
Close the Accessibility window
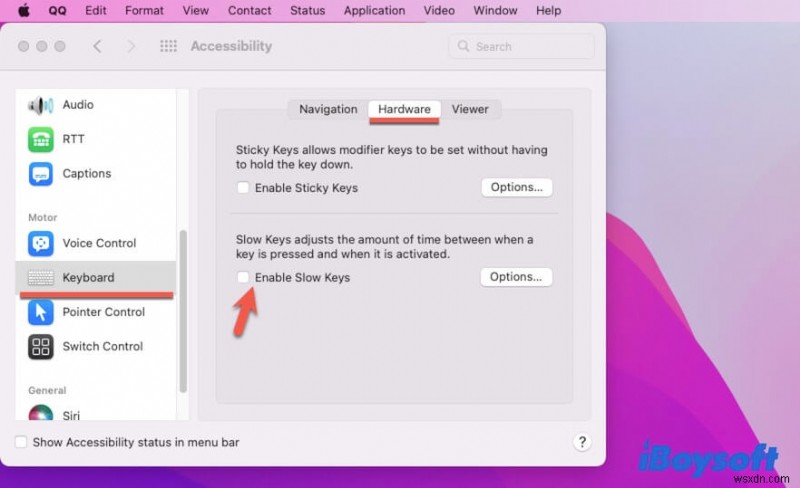[x=23, y=46]
